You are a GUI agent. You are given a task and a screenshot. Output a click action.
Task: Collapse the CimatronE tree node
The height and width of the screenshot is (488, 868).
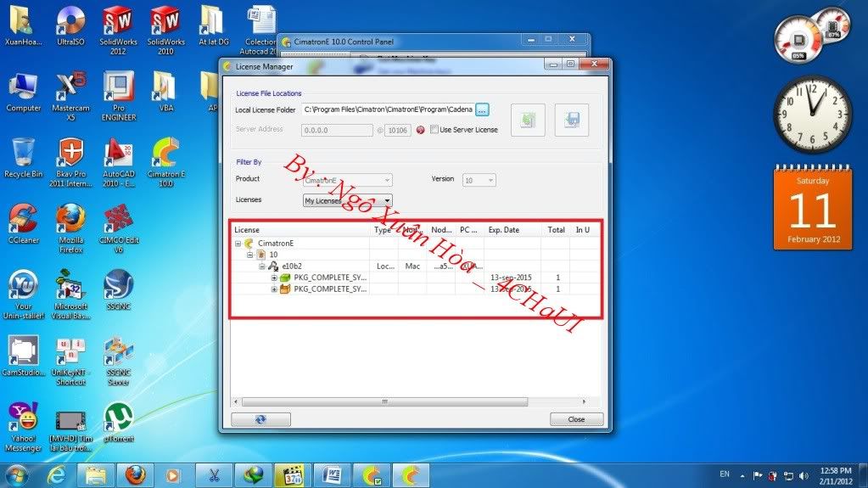coord(238,244)
